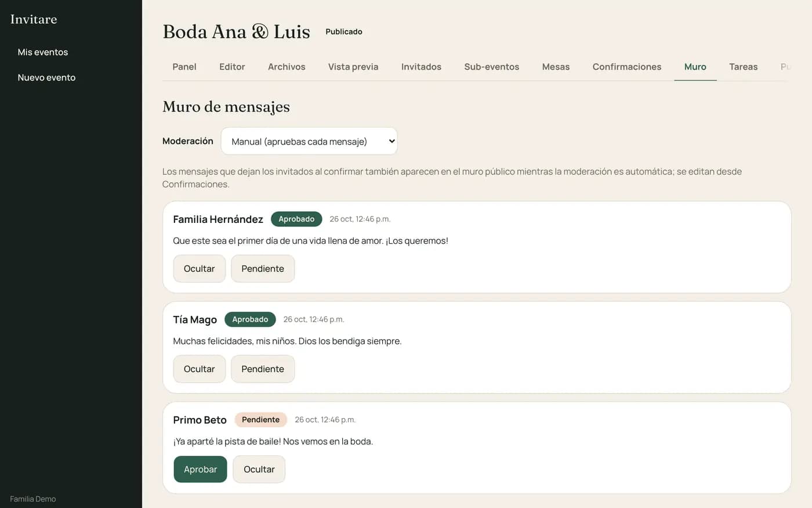This screenshot has height=508, width=812.
Task: Click the timestamp on Primo Beto's message
Action: 325,420
